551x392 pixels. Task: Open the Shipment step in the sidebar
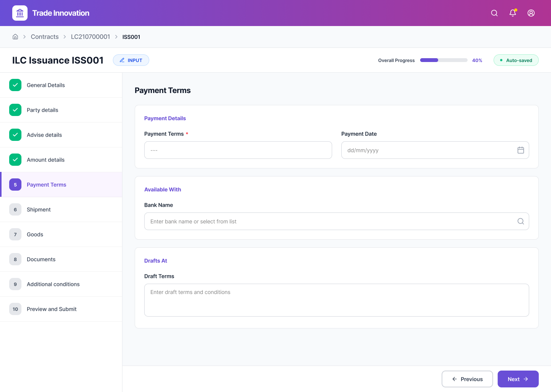[x=39, y=209]
